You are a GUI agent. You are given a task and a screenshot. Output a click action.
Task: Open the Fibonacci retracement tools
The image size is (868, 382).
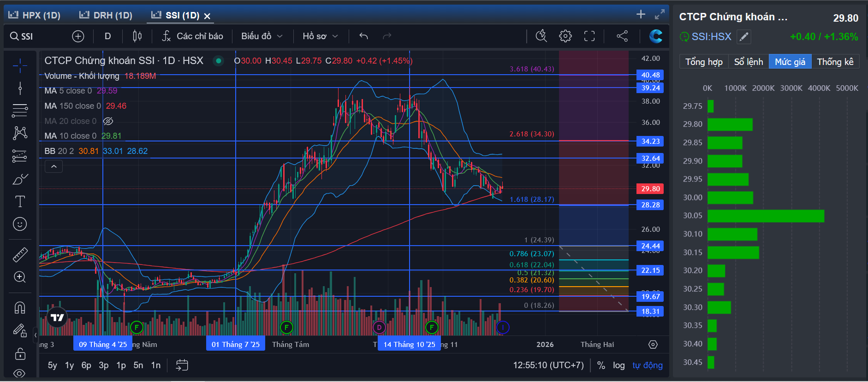point(20,111)
